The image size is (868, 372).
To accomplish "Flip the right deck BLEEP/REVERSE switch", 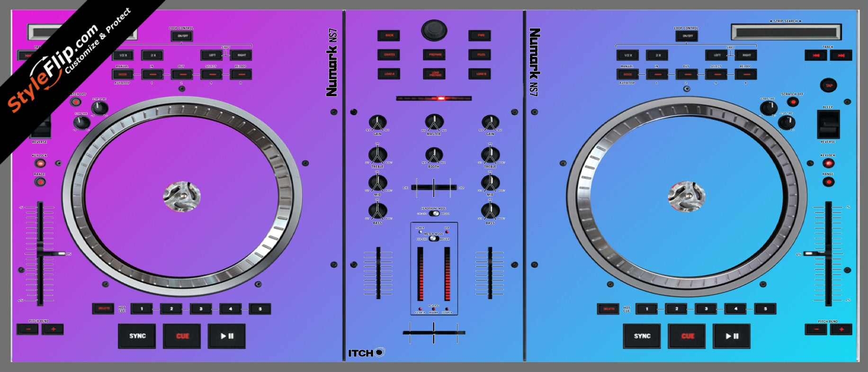I will 828,125.
